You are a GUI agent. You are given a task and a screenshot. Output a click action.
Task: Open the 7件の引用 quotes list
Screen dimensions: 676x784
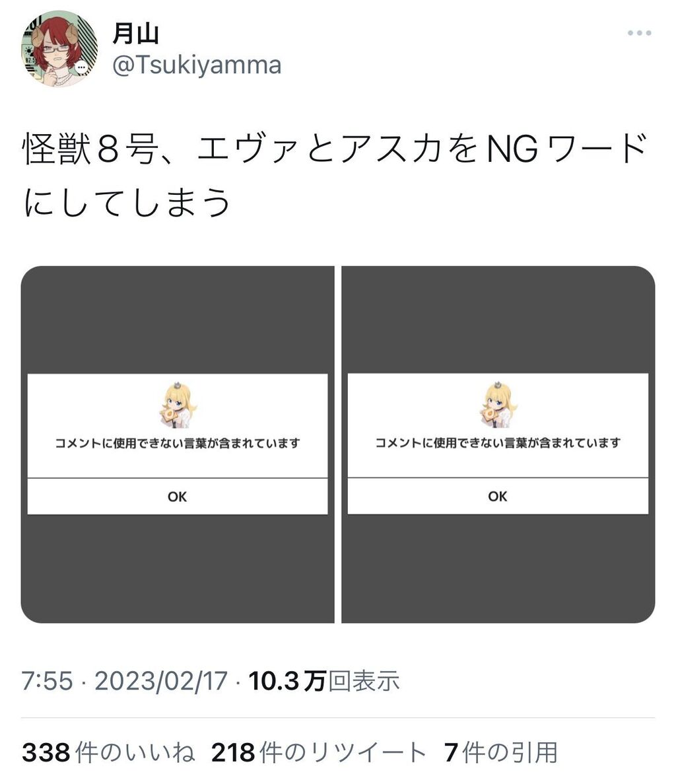[x=500, y=752]
